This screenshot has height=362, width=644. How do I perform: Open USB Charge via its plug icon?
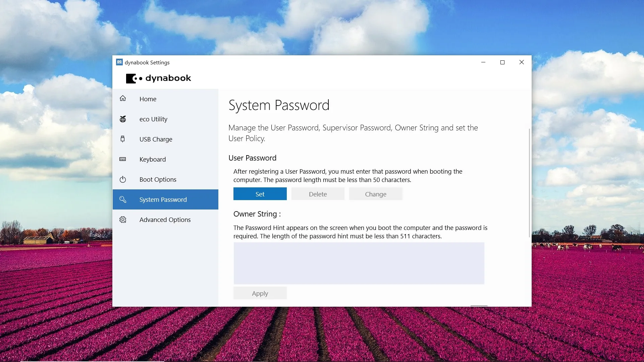pyautogui.click(x=123, y=139)
